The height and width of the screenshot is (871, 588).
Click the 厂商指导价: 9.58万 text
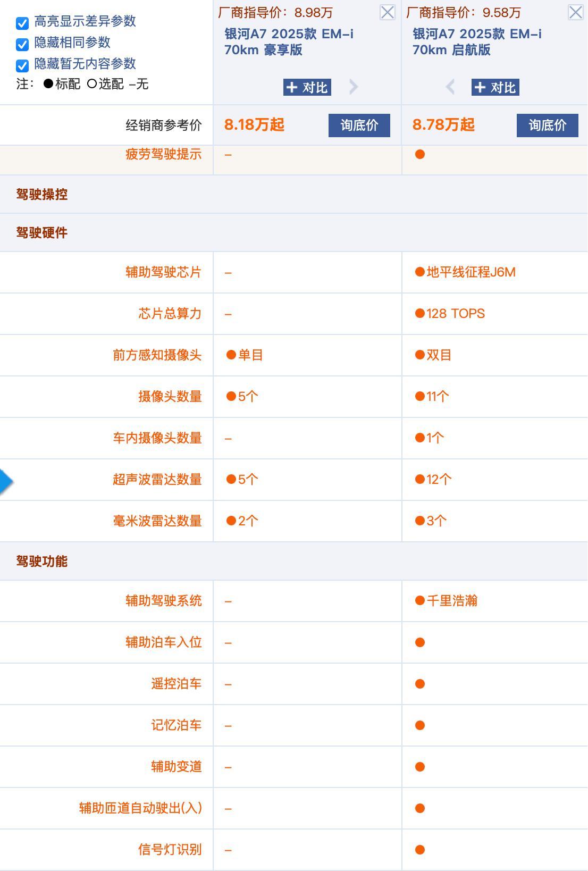tap(464, 12)
